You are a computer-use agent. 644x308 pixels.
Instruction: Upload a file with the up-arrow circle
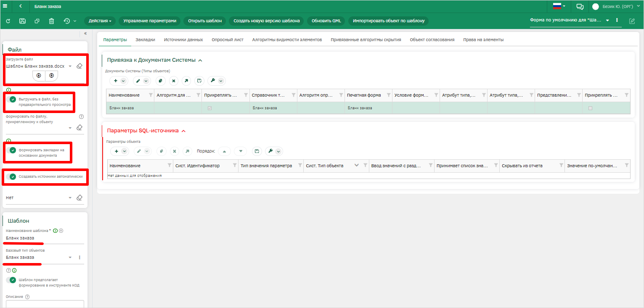pyautogui.click(x=51, y=76)
